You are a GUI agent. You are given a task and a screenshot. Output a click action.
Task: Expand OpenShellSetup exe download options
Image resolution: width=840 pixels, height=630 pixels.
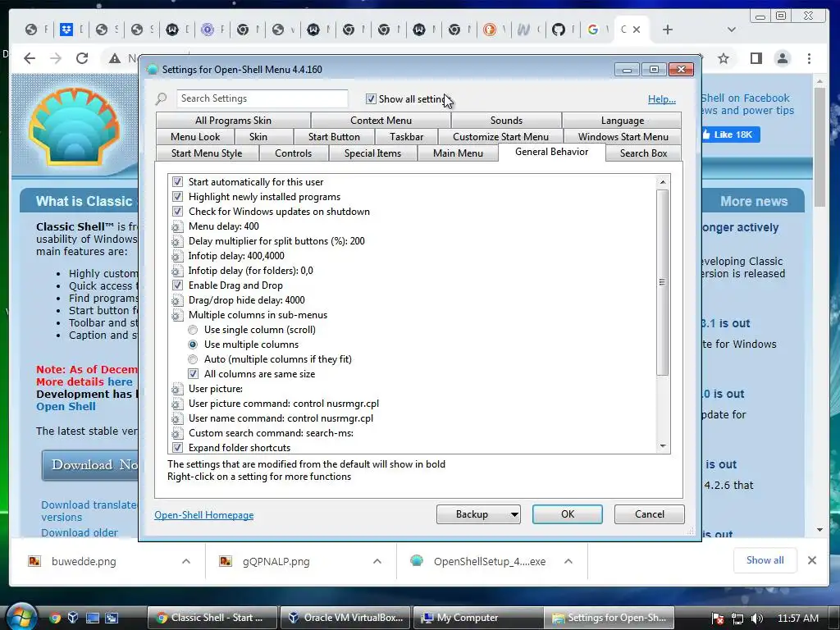coord(568,561)
